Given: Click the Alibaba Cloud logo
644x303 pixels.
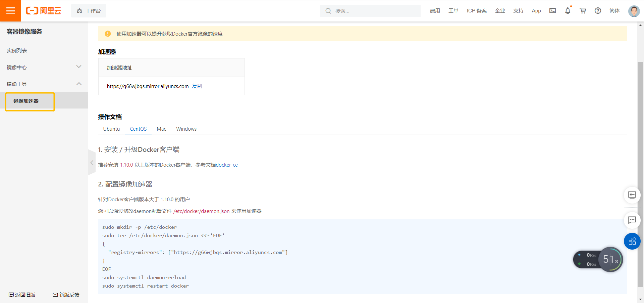Looking at the screenshot, I should click(x=44, y=11).
